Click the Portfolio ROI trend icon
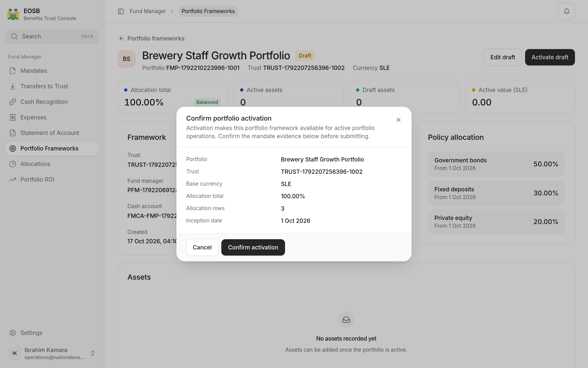Image resolution: width=588 pixels, height=368 pixels. click(13, 179)
